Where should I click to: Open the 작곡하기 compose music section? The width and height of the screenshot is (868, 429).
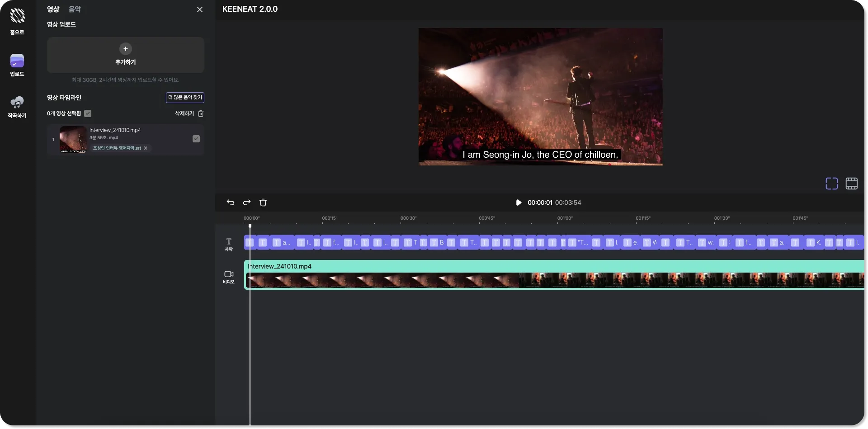(x=17, y=107)
